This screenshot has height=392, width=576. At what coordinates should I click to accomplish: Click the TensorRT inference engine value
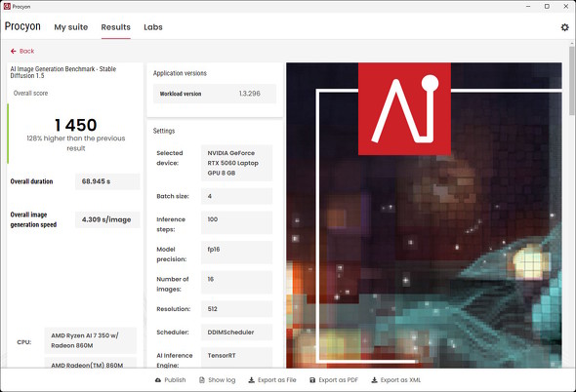(236, 358)
